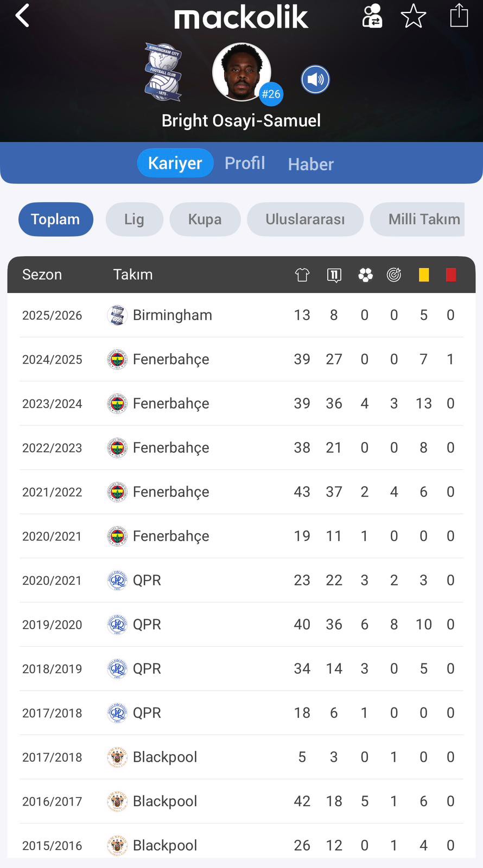483x868 pixels.
Task: Tap the share icon
Action: (x=459, y=15)
